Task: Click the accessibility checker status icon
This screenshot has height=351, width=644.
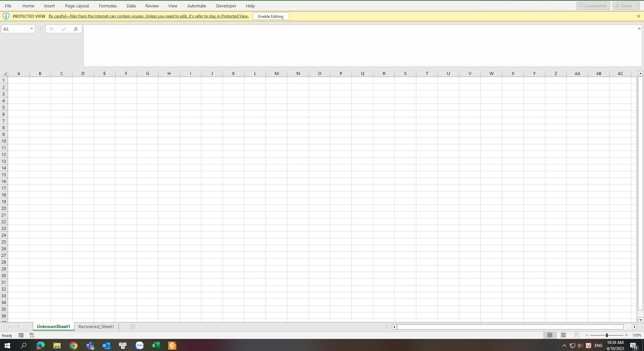Action: (32, 335)
